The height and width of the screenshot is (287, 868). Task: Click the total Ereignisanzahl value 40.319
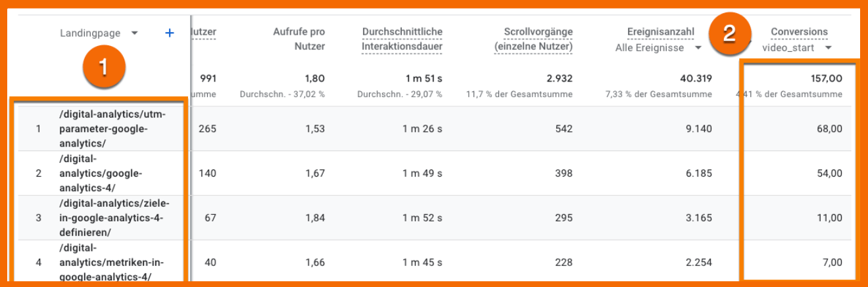coord(696,78)
